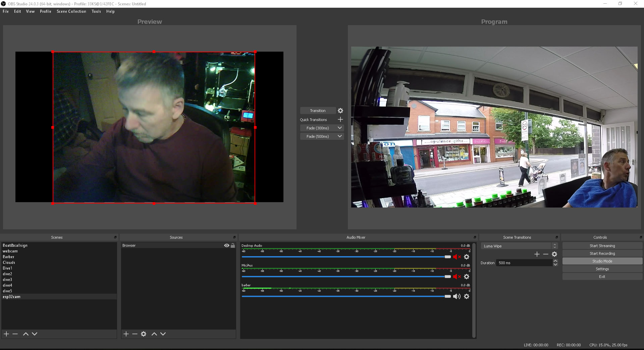This screenshot has height=350, width=644.
Task: Move selected source up
Action: point(154,334)
